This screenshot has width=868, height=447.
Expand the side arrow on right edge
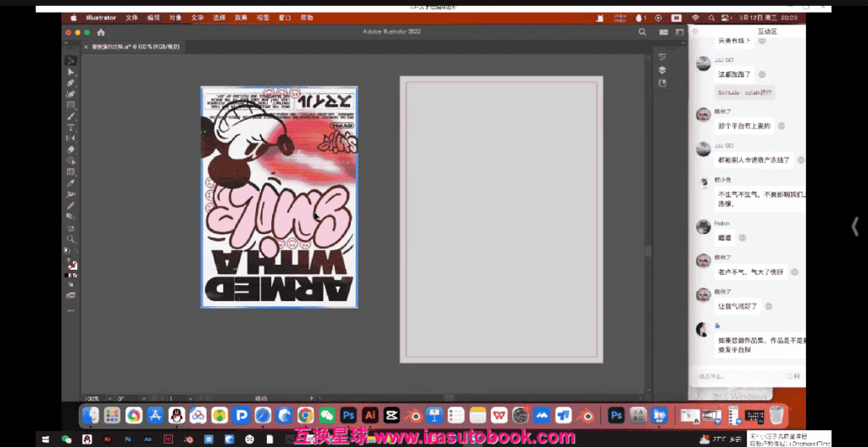(x=855, y=226)
